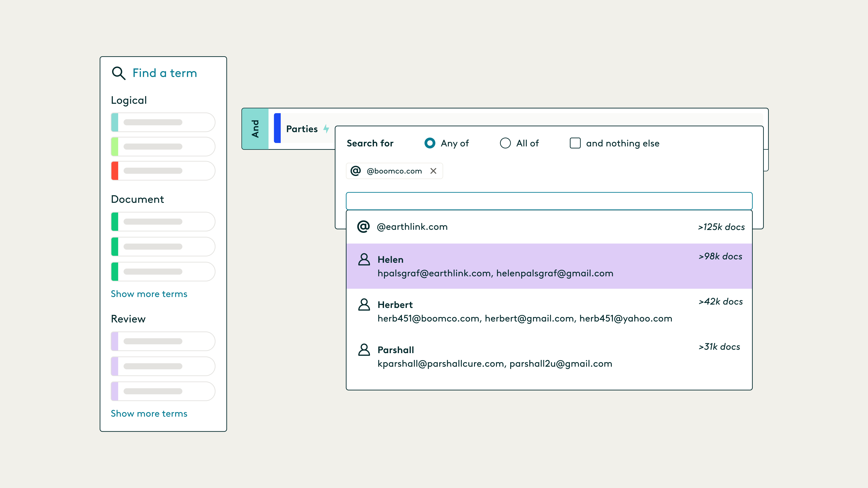This screenshot has height=488, width=868.
Task: Click the @ icon beside earthlink.com
Action: 363,227
